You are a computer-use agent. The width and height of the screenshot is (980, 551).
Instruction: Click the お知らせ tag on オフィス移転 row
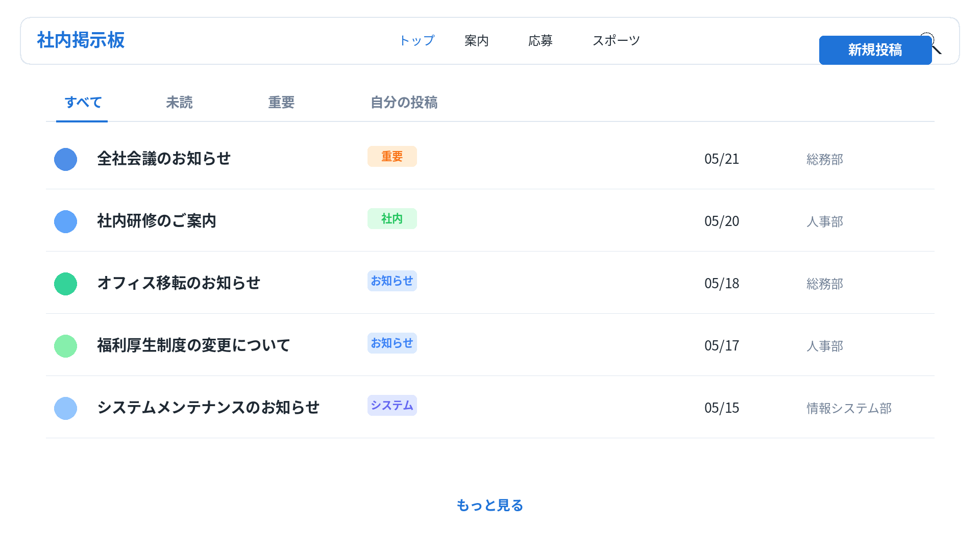point(392,281)
